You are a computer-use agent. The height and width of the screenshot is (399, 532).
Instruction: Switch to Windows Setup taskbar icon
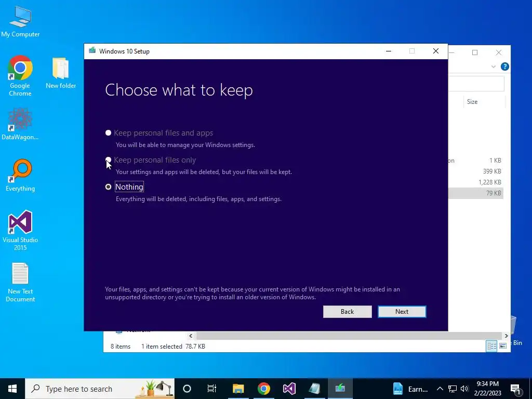point(340,389)
